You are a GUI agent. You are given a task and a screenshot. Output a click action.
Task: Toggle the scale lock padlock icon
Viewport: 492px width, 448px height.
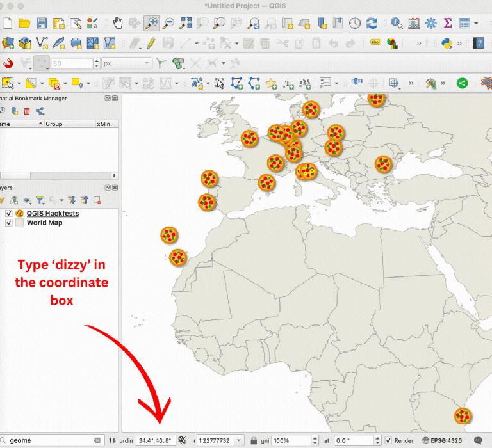click(254, 440)
